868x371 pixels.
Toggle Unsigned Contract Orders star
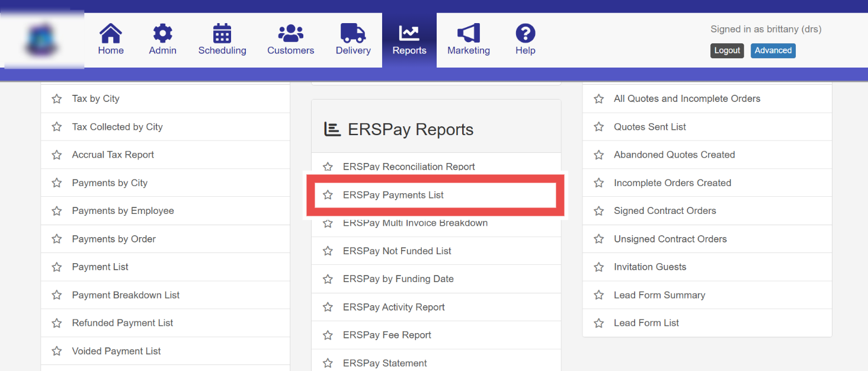click(599, 239)
